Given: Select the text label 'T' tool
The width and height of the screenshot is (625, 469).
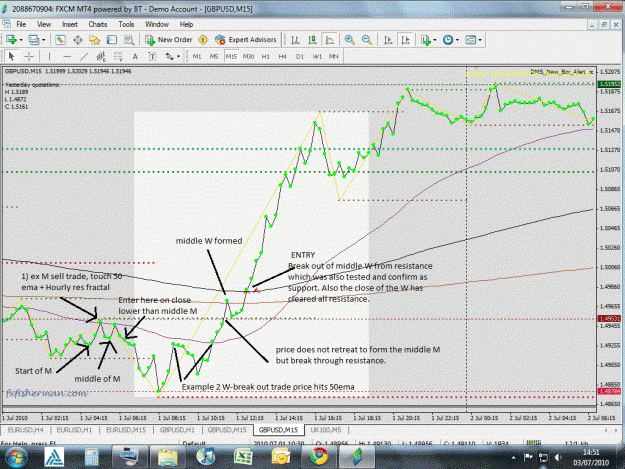Looking at the screenshot, I should click(x=152, y=57).
